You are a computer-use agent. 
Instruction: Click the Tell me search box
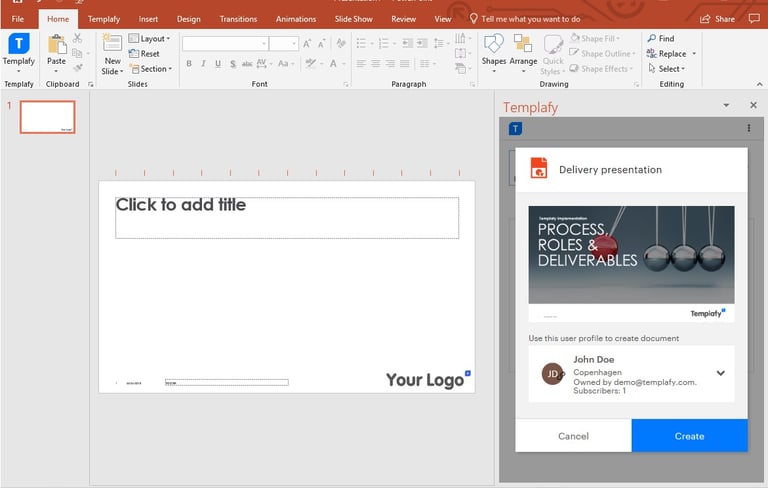pyautogui.click(x=525, y=19)
